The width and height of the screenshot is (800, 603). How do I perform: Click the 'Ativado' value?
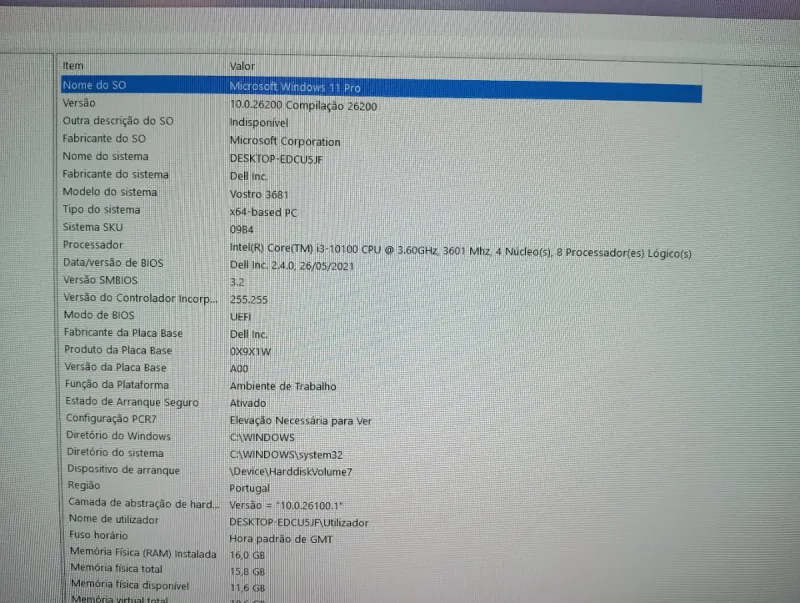tap(247, 403)
